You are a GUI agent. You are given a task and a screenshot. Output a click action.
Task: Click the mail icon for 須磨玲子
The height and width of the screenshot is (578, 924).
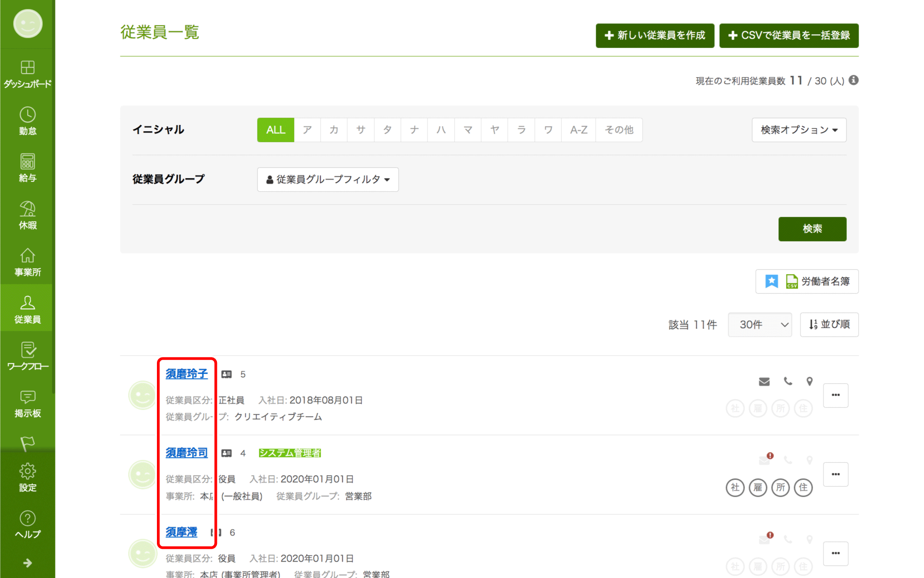click(x=764, y=381)
